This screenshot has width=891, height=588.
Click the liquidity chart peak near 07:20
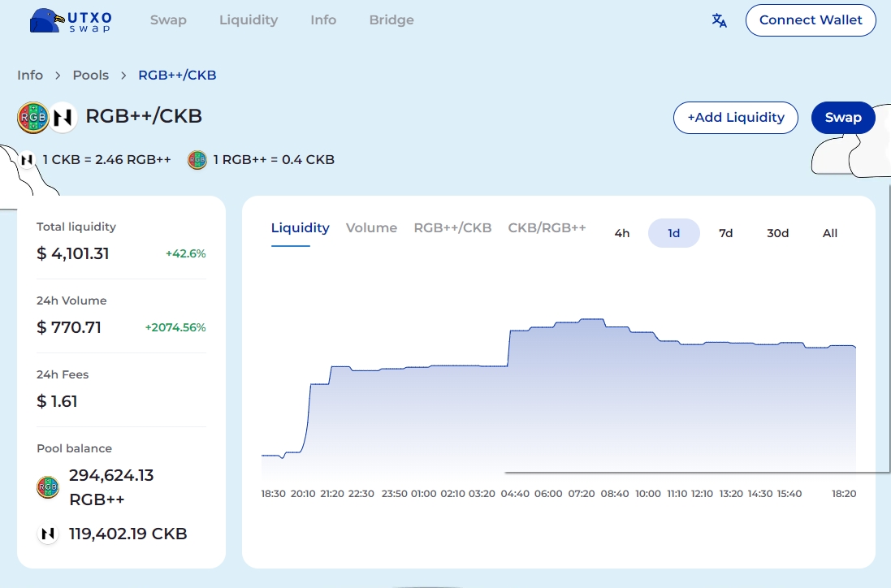tap(591, 320)
